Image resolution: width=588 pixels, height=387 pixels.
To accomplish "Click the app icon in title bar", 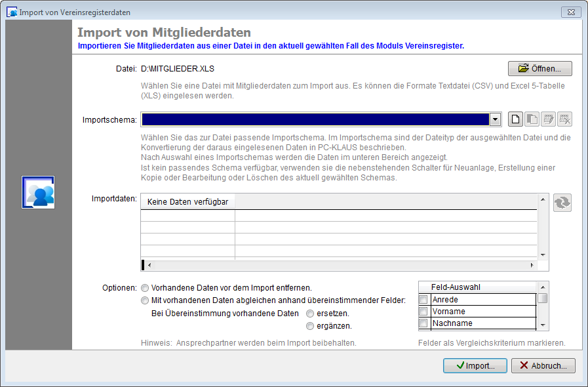I will pos(12,12).
